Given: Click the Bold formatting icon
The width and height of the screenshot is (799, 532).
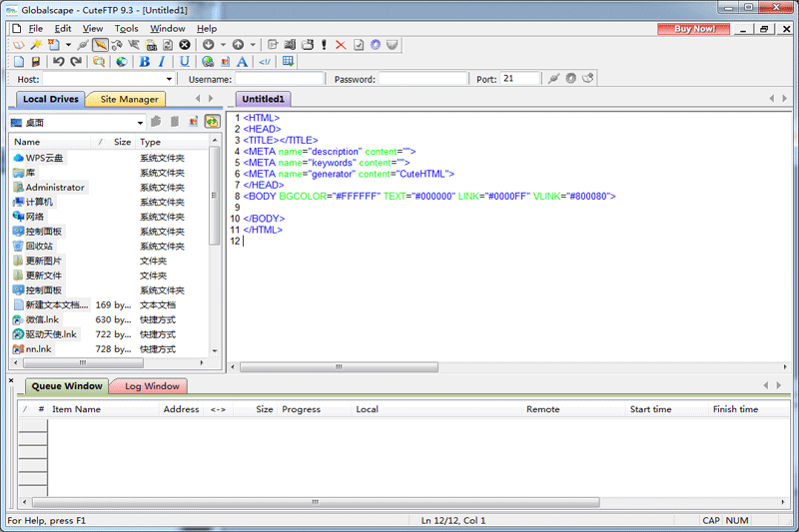Looking at the screenshot, I should (145, 62).
